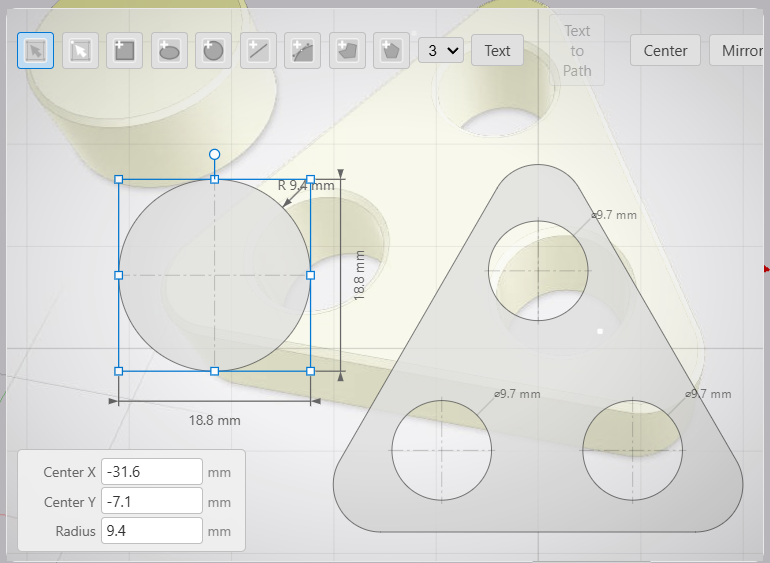Click the vertical '18.8 mm' height dimension
Screen dimensions: 770x563
pyautogui.click(x=359, y=275)
